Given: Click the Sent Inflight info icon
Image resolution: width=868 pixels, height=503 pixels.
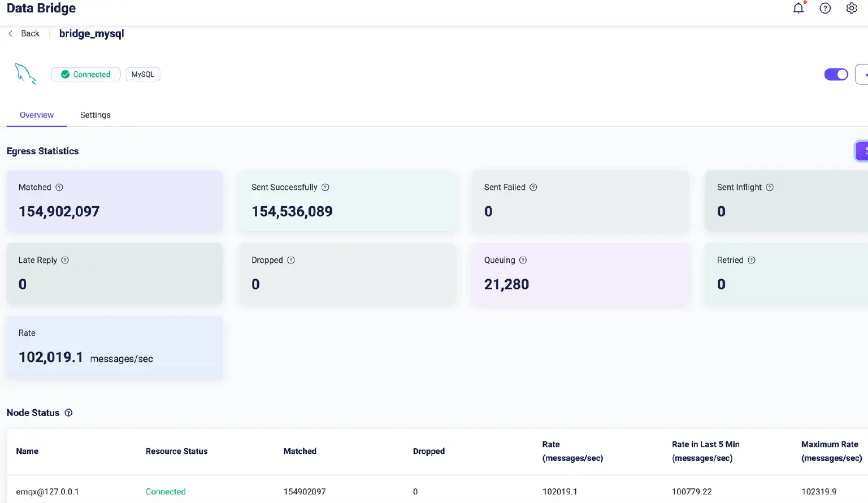Looking at the screenshot, I should click(770, 188).
